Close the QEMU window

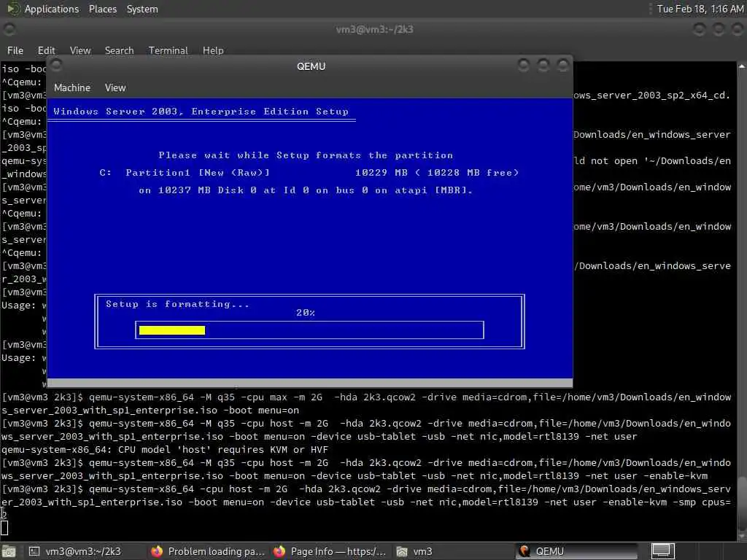(562, 65)
